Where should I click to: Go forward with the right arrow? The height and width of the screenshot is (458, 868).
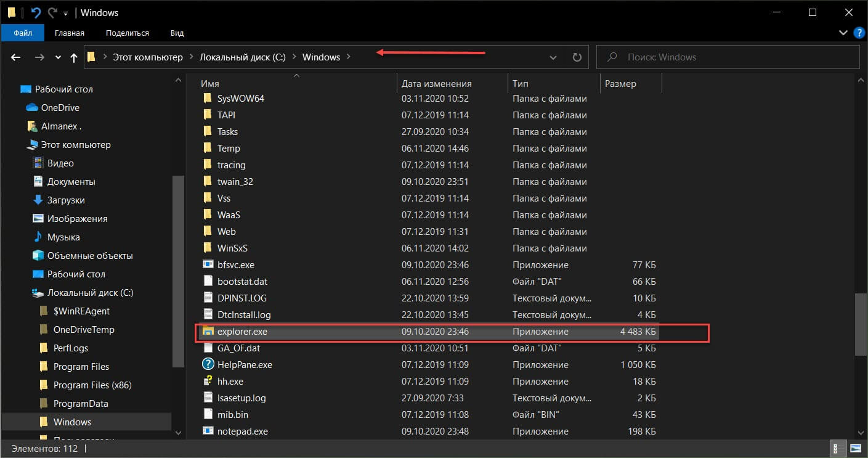click(39, 57)
